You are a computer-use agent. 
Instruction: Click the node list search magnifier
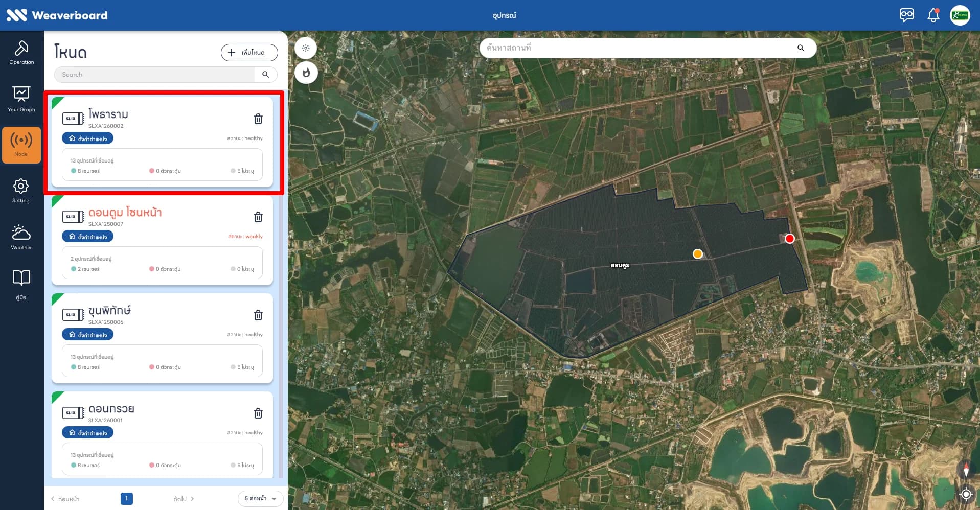pos(265,75)
